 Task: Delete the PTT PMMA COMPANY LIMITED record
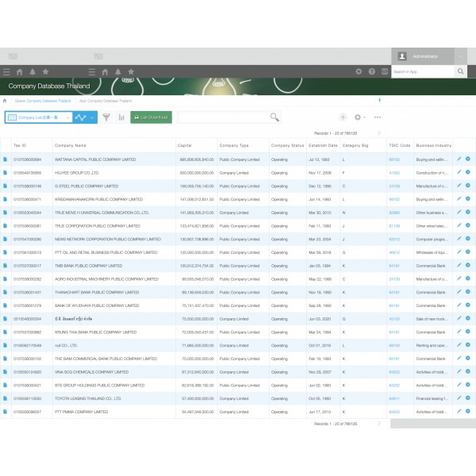pos(468,411)
